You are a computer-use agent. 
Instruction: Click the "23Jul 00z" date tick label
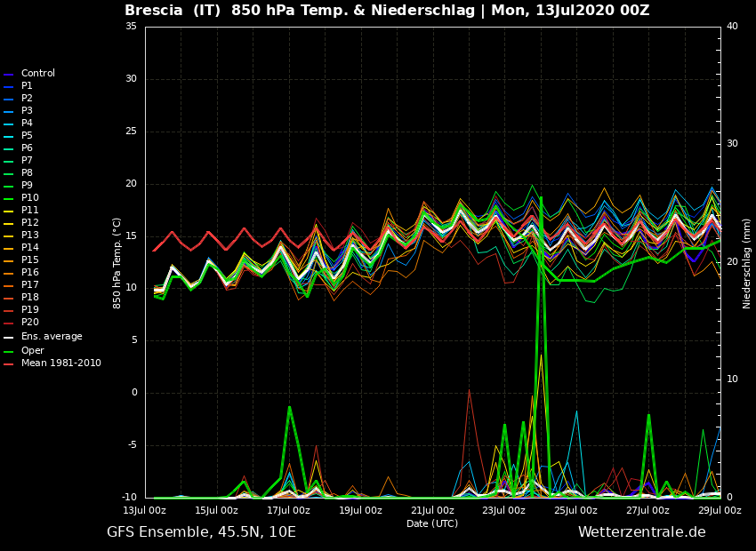[x=504, y=510]
